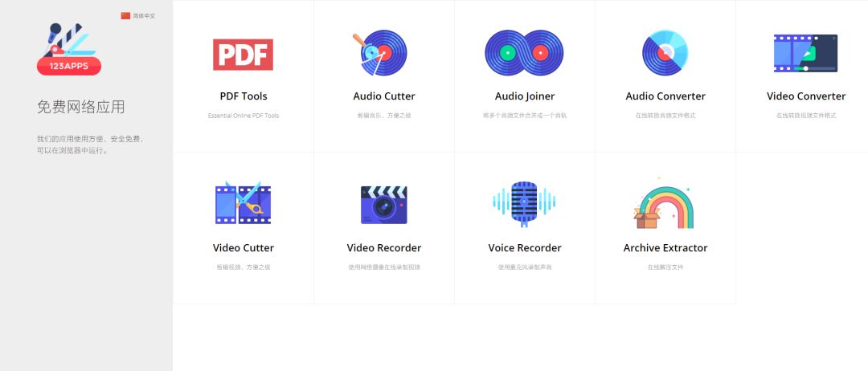Viewport: 868px width, 371px height.
Task: Open the Audio Joiner title link
Action: [x=524, y=96]
